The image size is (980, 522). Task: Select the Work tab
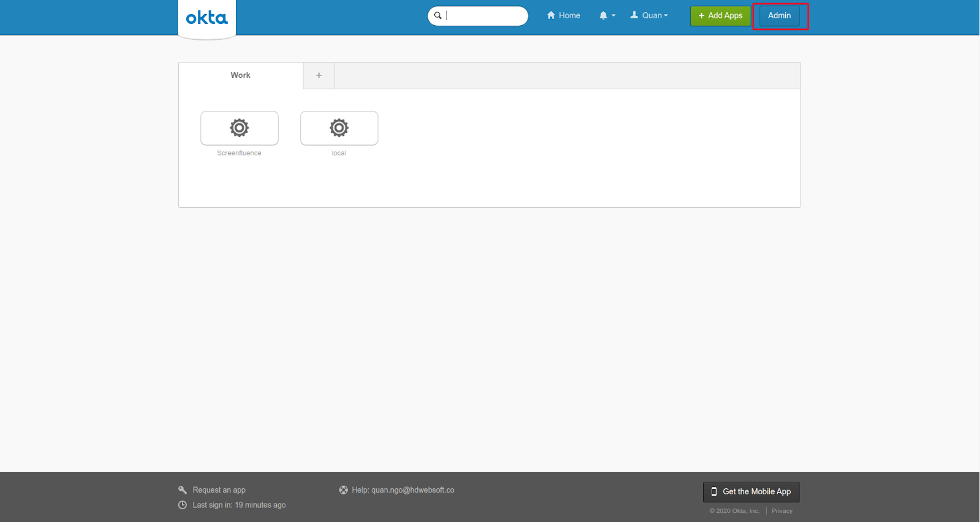(241, 75)
